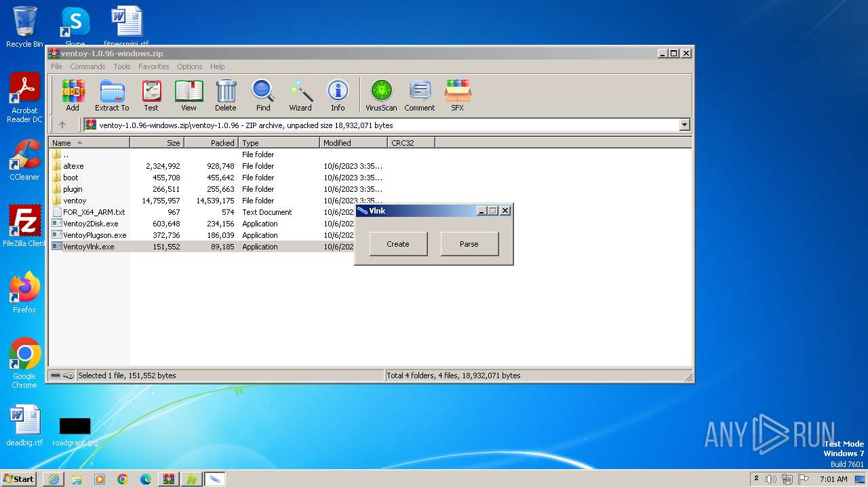Open Acrobat Reader DC shortcut

point(24,98)
